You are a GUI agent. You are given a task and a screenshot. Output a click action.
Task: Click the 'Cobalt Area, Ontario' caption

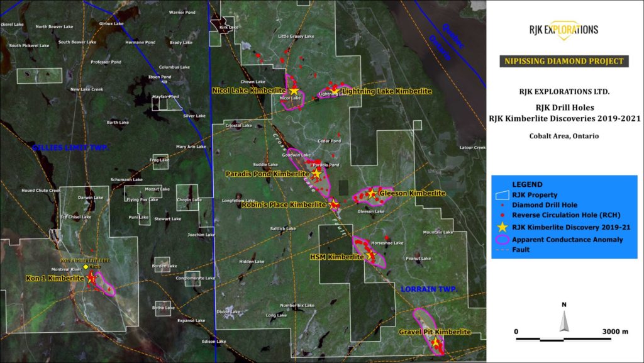tap(564, 136)
